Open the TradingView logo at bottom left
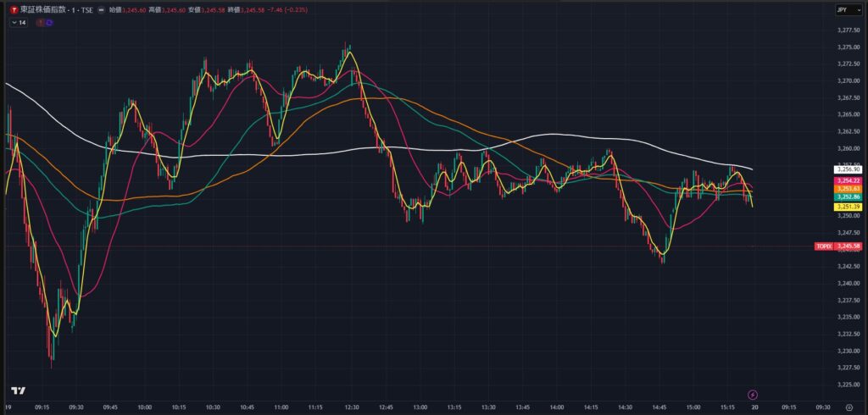Screen dimensions: 868x415 pos(17,391)
